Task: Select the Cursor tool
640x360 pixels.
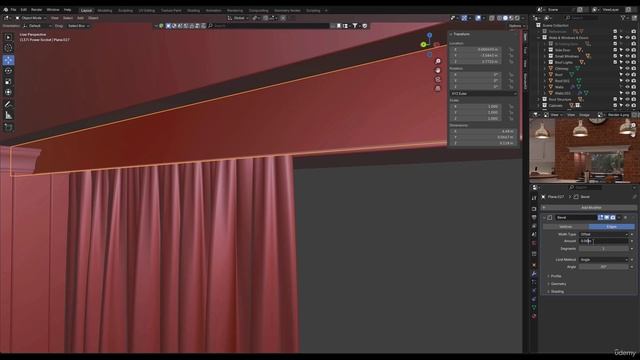Action: click(x=8, y=48)
